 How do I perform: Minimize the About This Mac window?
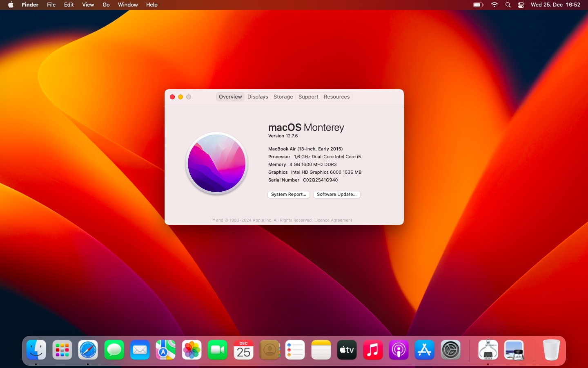coord(180,97)
